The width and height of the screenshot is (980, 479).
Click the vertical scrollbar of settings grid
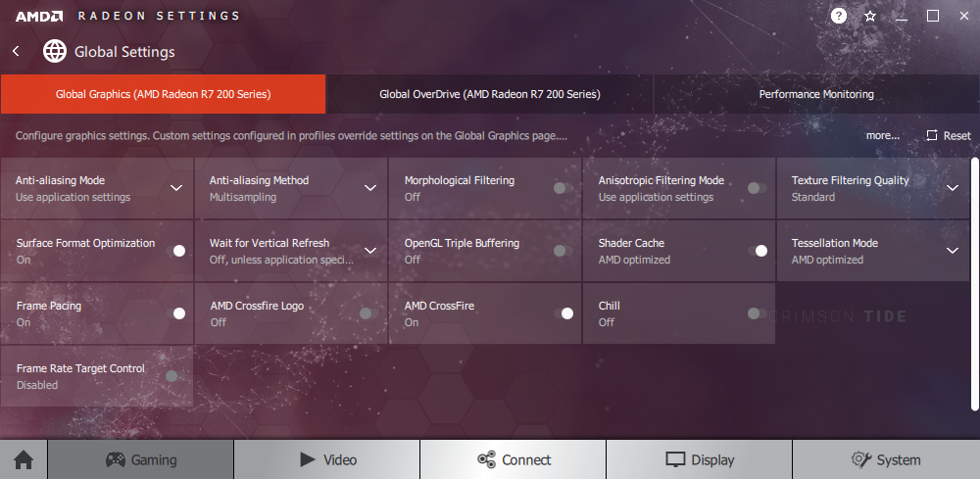tap(974, 284)
